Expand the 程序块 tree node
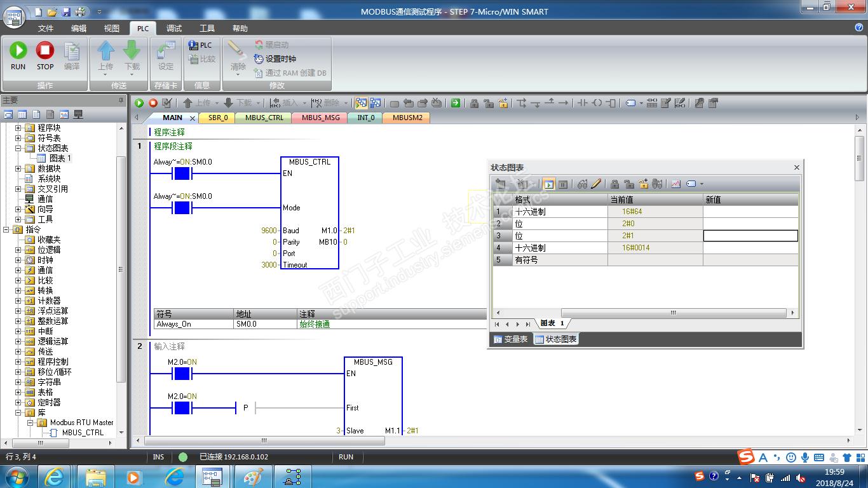The image size is (868, 488). [18, 128]
